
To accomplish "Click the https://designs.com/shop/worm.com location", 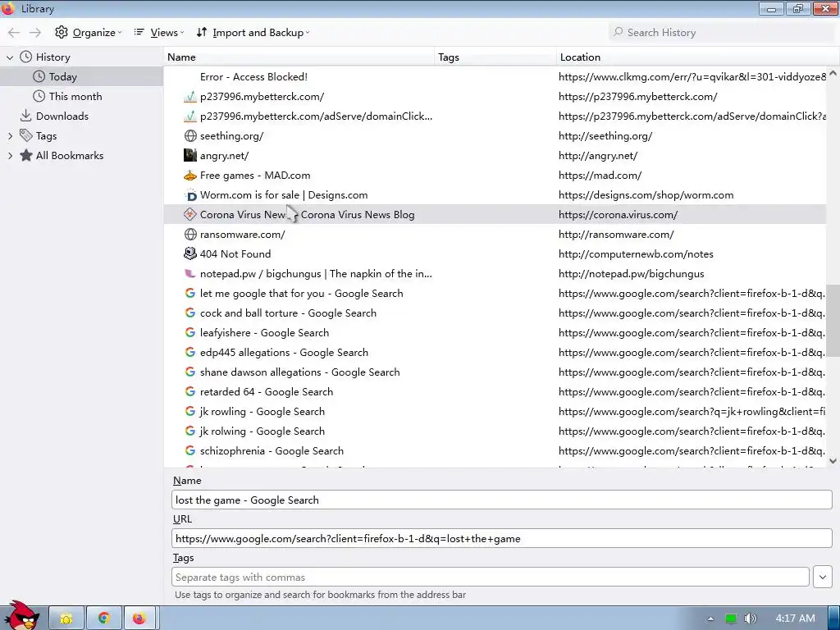I will (x=646, y=195).
